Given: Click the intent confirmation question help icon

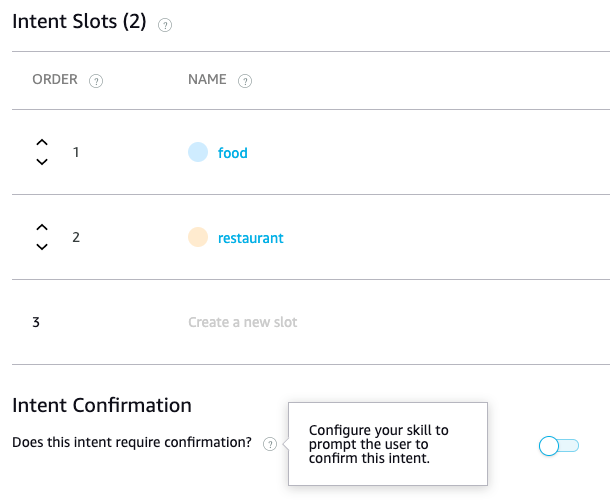Looking at the screenshot, I should [270, 444].
